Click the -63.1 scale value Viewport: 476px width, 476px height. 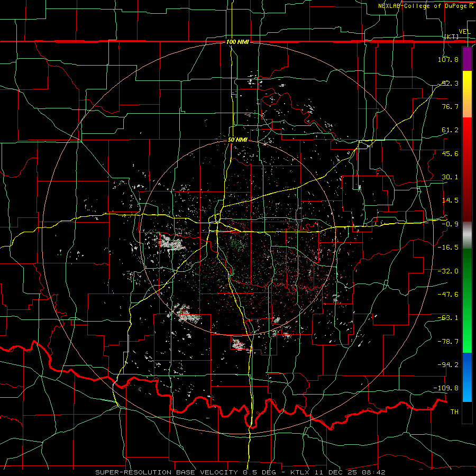click(448, 318)
